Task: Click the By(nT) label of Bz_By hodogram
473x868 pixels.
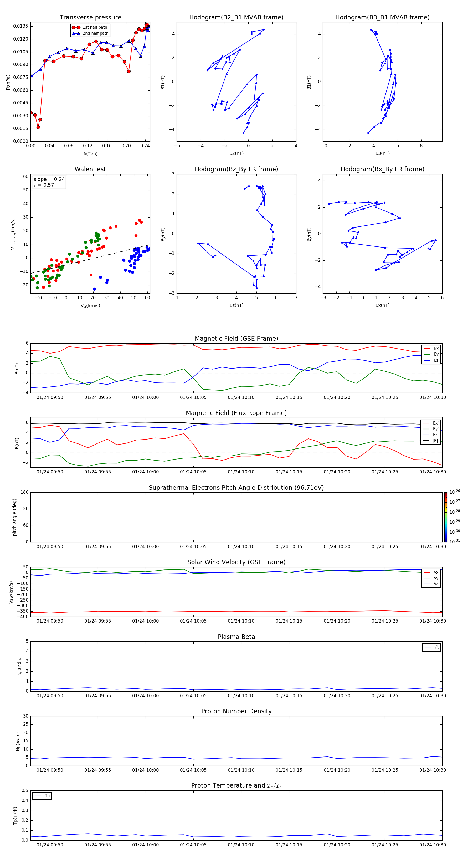Action: [x=163, y=234]
